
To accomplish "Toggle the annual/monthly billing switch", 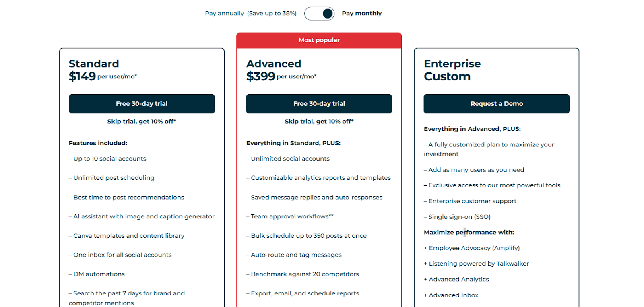I will click(319, 13).
